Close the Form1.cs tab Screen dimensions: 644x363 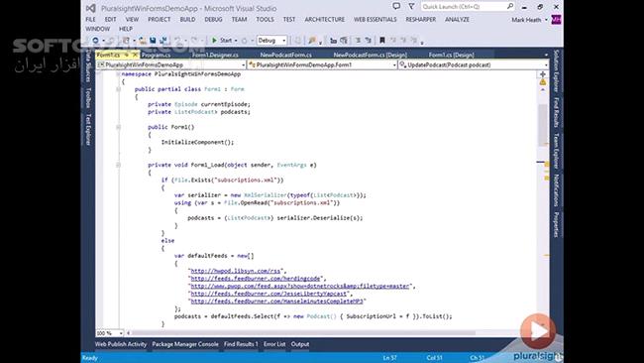tap(135, 55)
